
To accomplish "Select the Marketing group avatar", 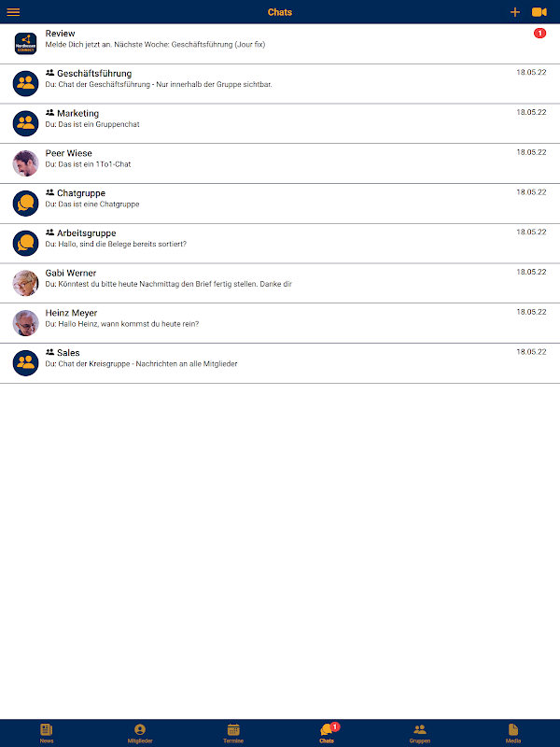I will pos(26,123).
